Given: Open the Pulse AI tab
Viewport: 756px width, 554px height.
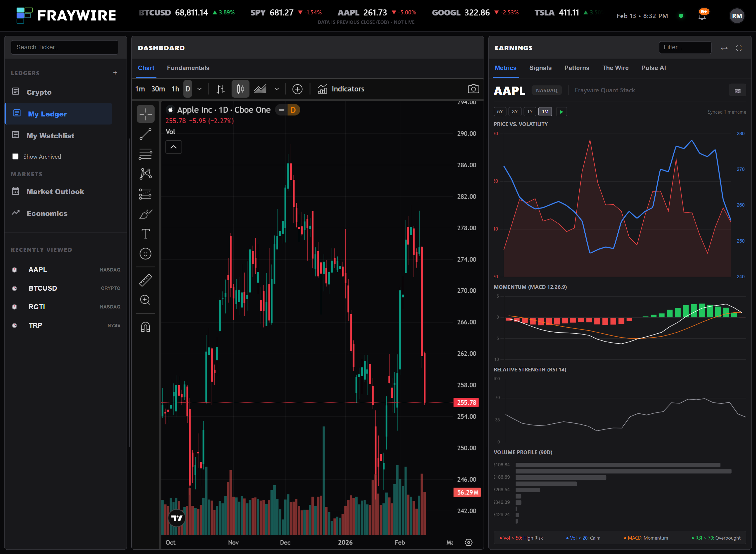Looking at the screenshot, I should pos(653,68).
